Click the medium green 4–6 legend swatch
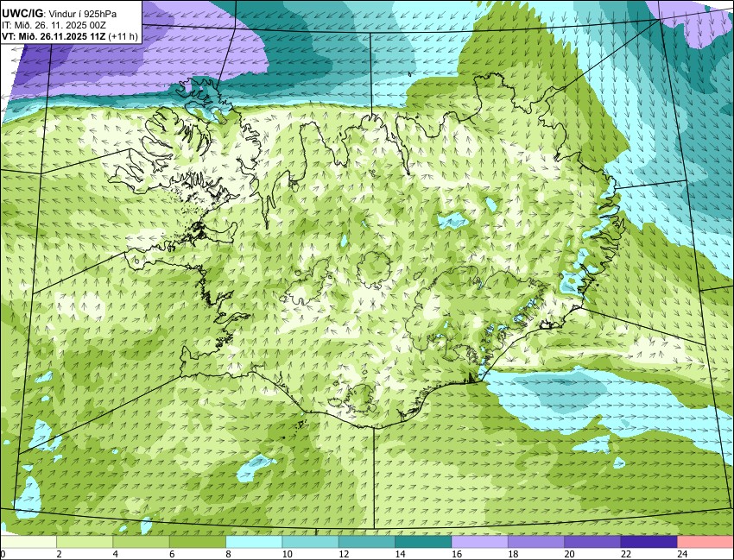Viewport: 734px width, 560px height. tap(141, 542)
